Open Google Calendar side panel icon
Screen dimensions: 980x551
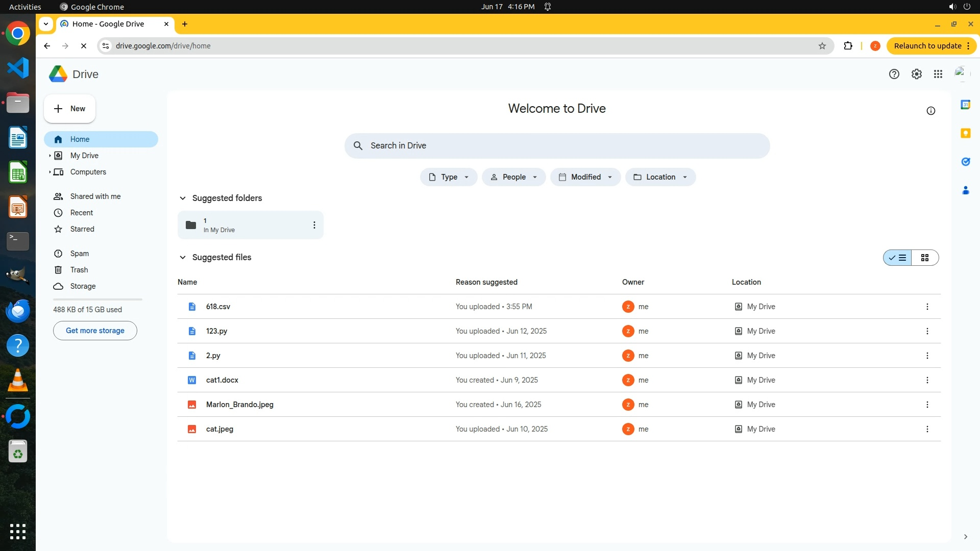pyautogui.click(x=965, y=105)
